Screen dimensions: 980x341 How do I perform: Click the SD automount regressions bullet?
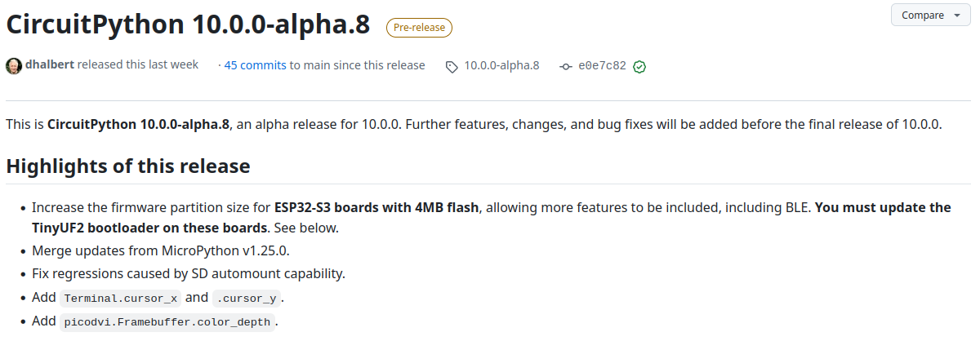pyautogui.click(x=189, y=273)
